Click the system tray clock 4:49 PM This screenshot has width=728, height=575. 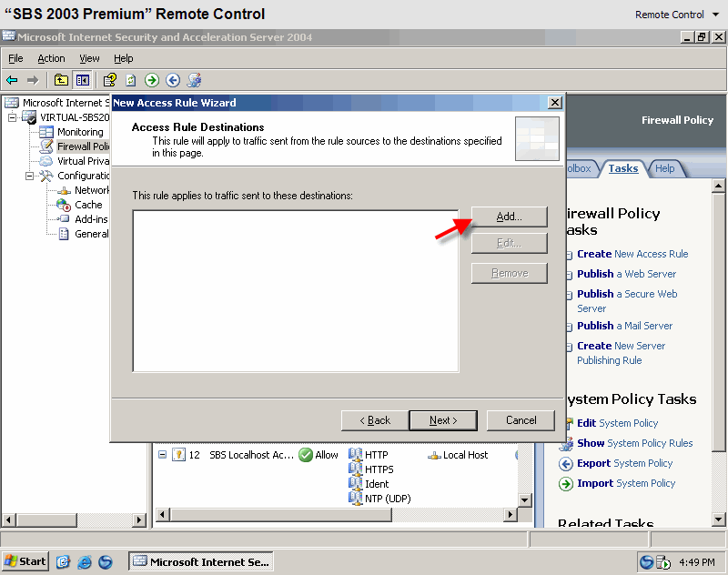coord(697,562)
